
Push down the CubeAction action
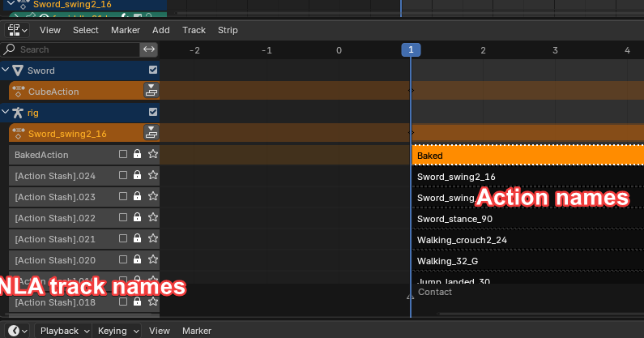[x=151, y=92]
